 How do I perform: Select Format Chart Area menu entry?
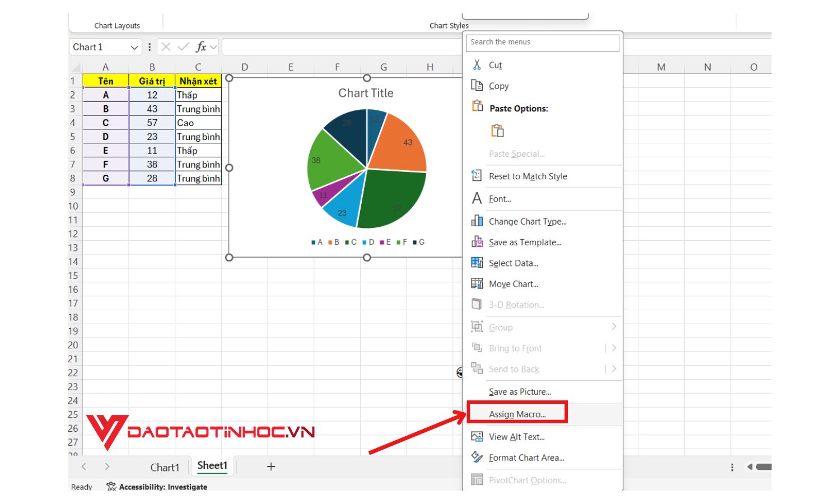point(526,458)
